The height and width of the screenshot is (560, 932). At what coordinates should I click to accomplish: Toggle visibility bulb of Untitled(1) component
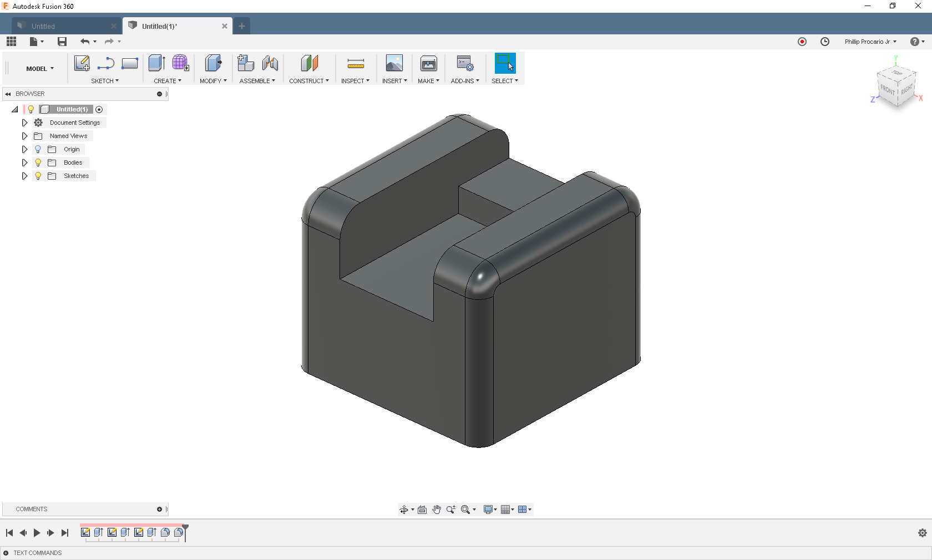click(x=31, y=109)
